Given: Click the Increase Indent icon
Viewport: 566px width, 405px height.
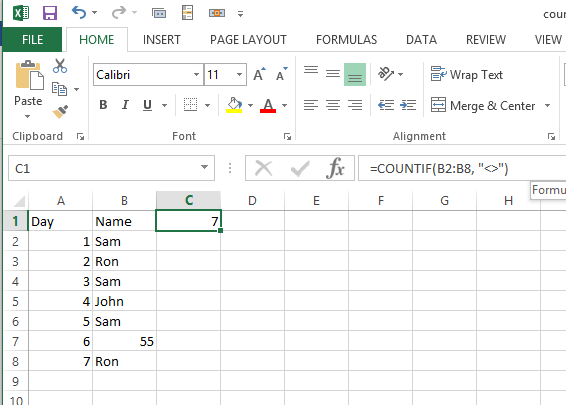Looking at the screenshot, I should (408, 105).
